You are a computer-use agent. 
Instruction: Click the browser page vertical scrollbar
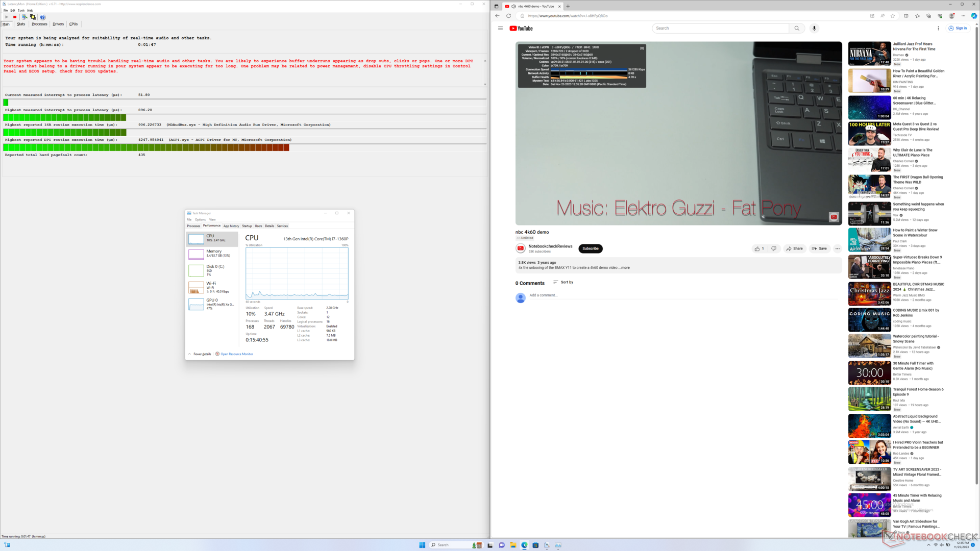(x=976, y=255)
